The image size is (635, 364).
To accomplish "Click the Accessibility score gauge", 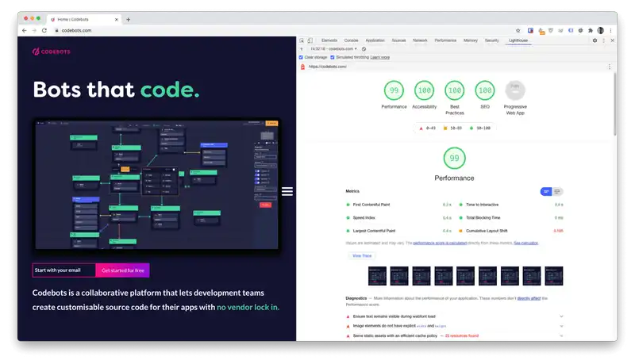I will [424, 90].
